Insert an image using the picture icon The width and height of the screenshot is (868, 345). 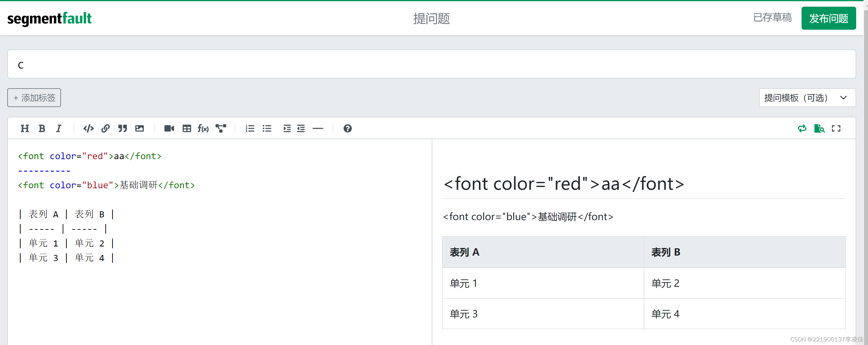(x=140, y=128)
